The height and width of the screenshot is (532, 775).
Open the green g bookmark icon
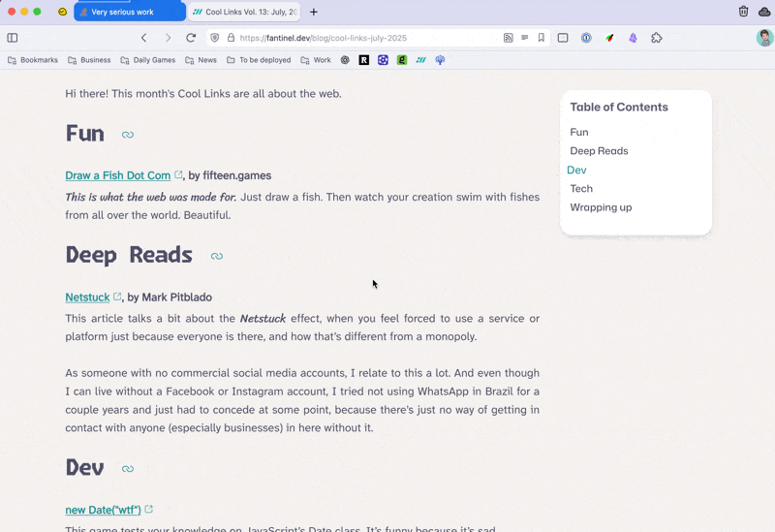pyautogui.click(x=402, y=60)
